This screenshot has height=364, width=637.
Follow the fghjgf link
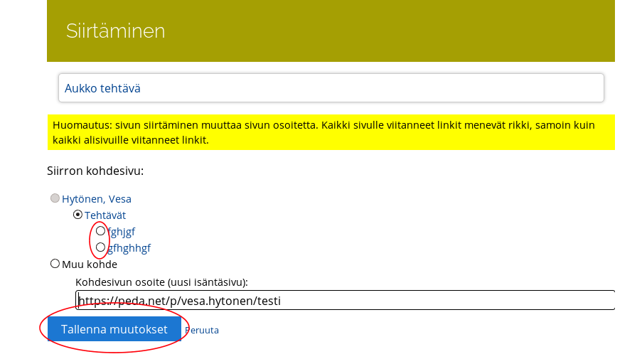click(x=122, y=232)
